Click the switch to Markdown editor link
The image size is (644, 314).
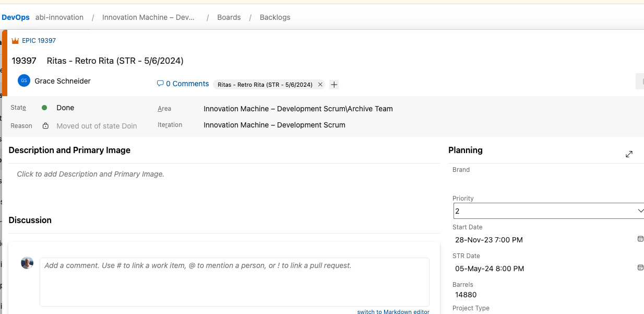coord(393,311)
